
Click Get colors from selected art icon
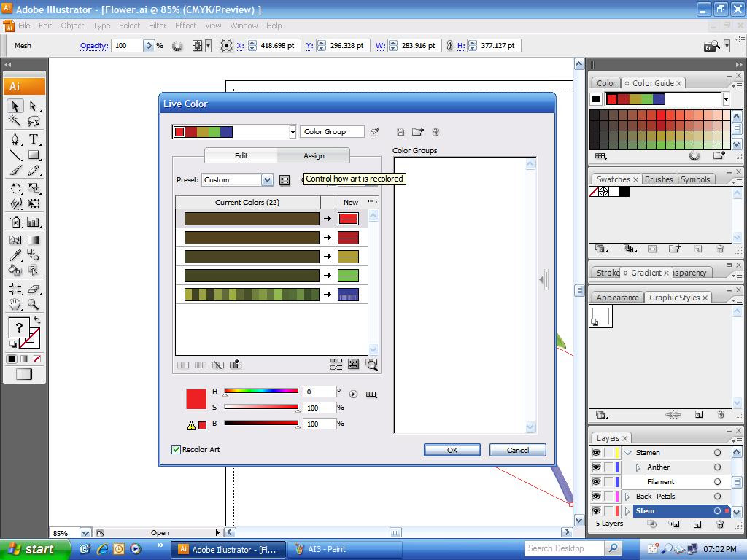(x=375, y=132)
